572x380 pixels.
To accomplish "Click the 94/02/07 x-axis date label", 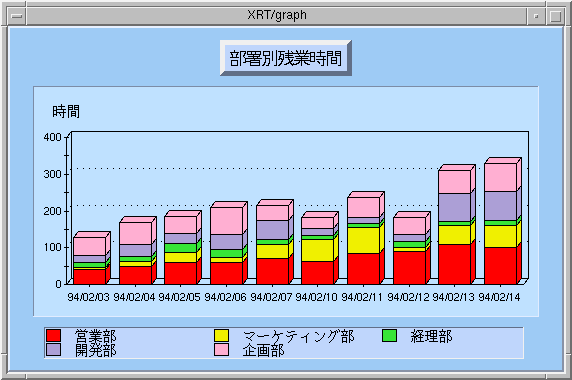I will tap(271, 297).
